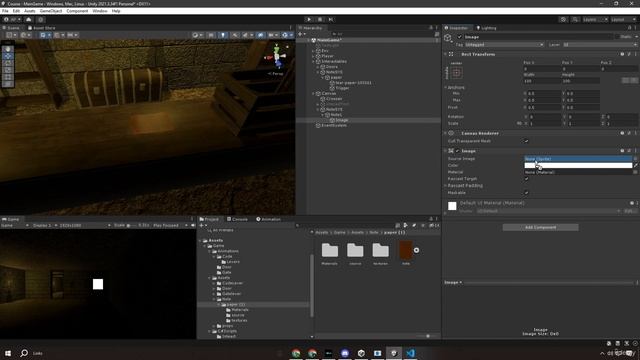Select the Hand view tool in scene overlay
Image resolution: width=640 pixels, height=360 pixels.
coord(8,49)
